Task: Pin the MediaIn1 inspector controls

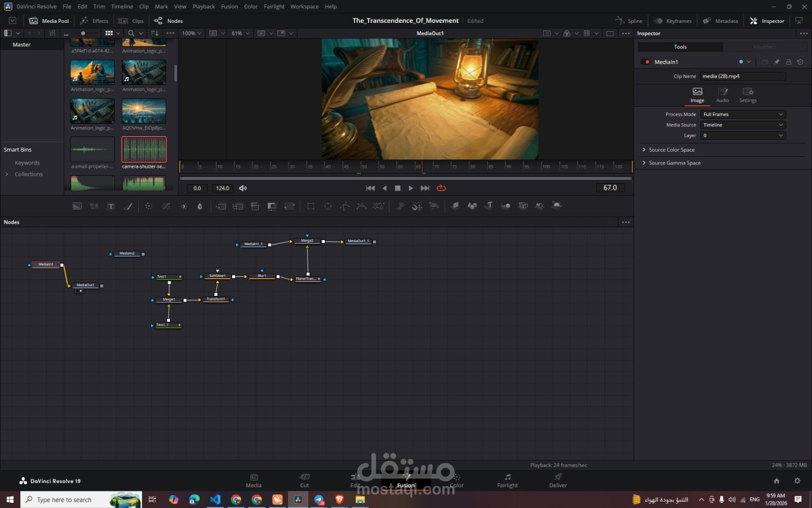Action: point(776,62)
